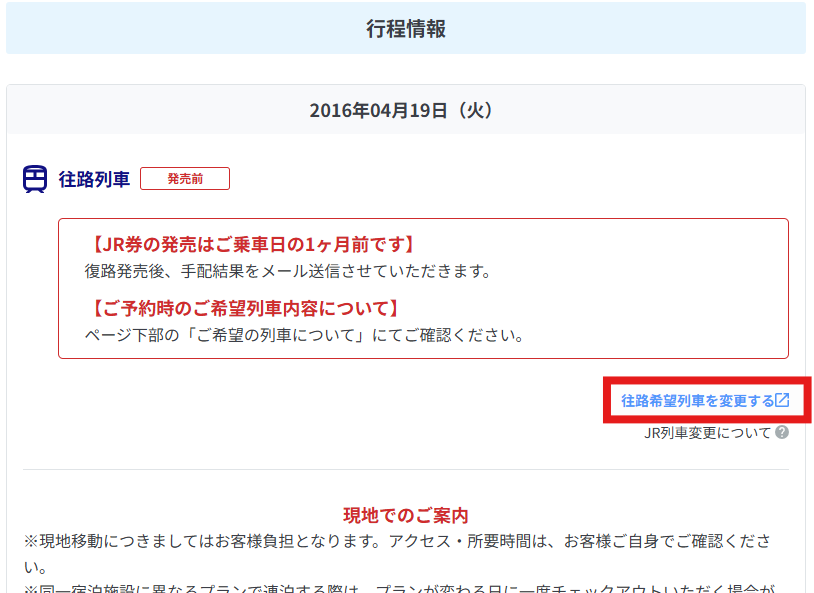Click the 【ご予約時のご希望列車内容について】 heading
814x593 pixels.
pos(246,308)
